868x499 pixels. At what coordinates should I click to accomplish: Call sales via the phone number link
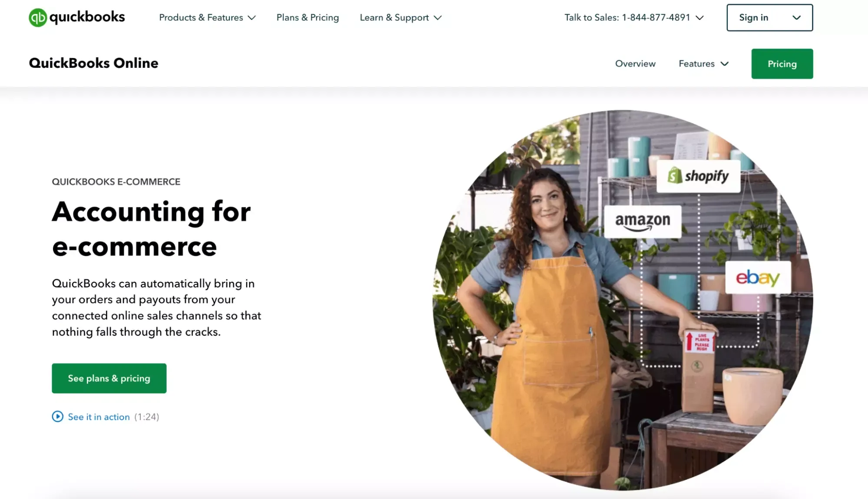655,17
